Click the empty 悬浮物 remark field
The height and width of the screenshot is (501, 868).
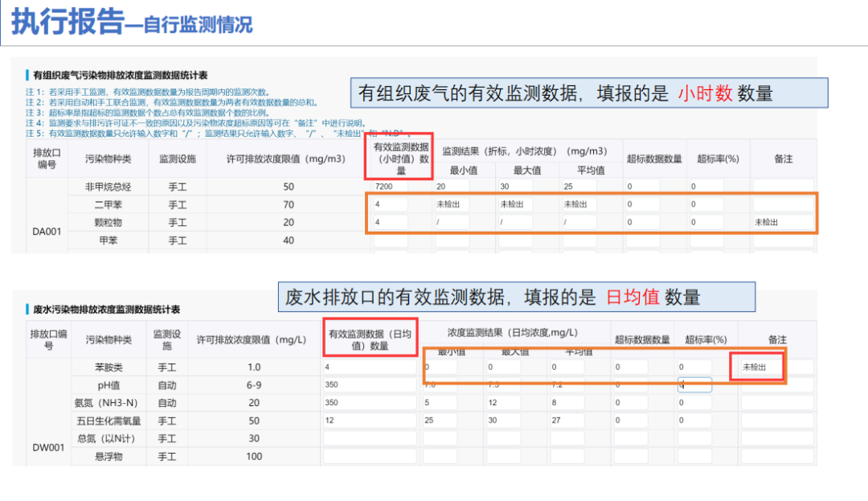[776, 456]
